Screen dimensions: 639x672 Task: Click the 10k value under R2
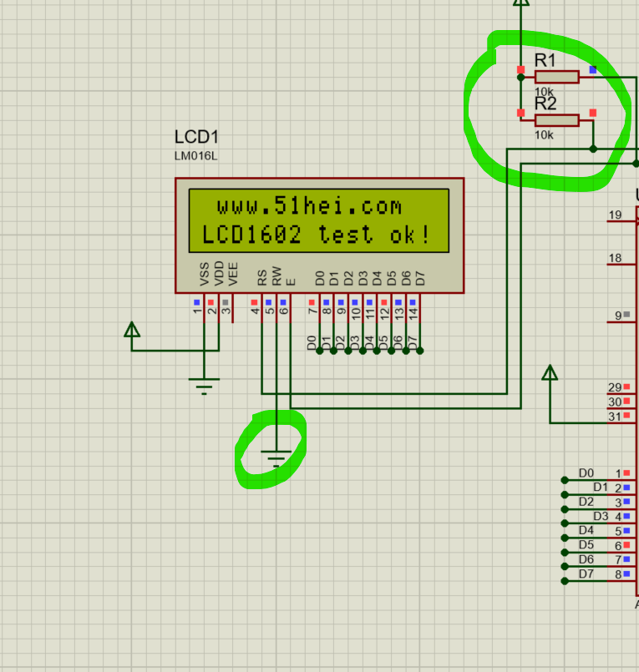click(x=544, y=135)
